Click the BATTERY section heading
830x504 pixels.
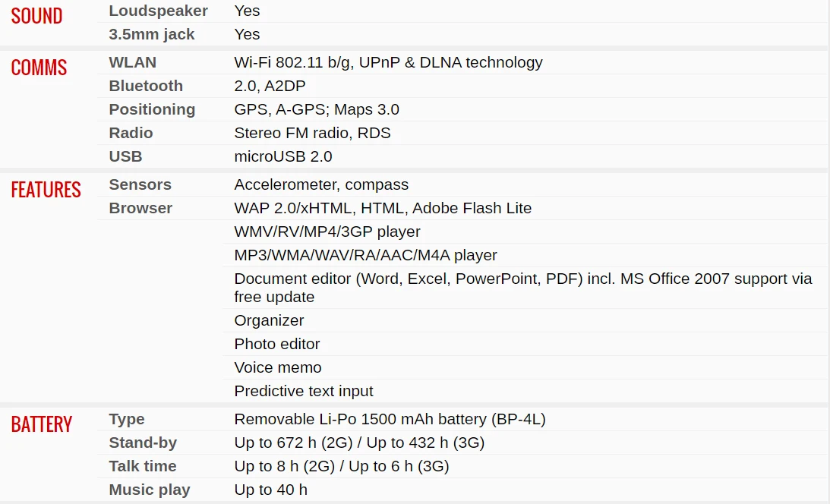(41, 424)
